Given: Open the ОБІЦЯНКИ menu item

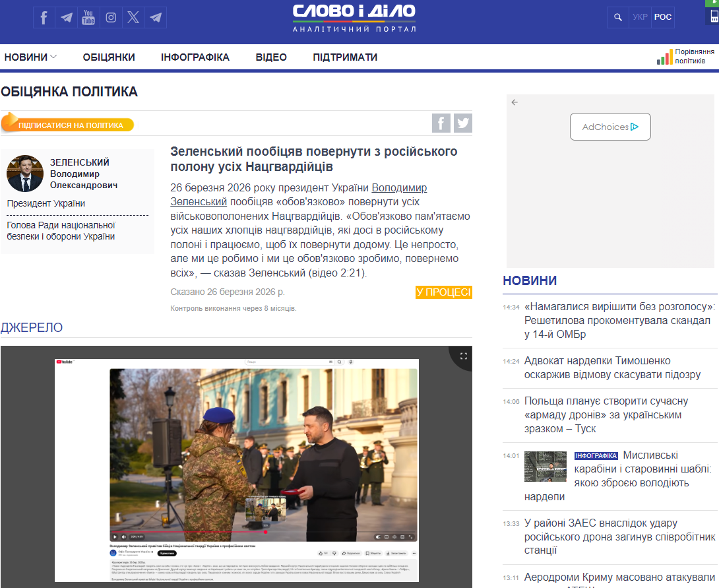Looking at the screenshot, I should (x=109, y=57).
